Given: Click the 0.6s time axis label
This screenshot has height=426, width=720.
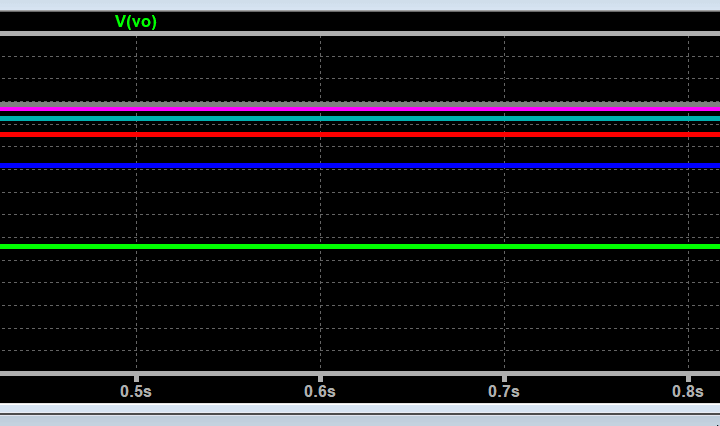Looking at the screenshot, I should coord(320,391).
